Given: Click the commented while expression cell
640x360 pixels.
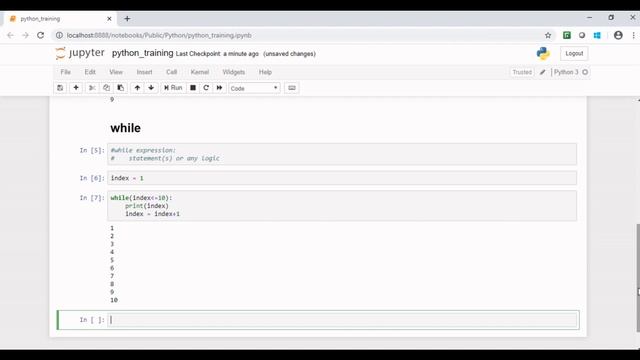Looking at the screenshot, I should (x=342, y=154).
